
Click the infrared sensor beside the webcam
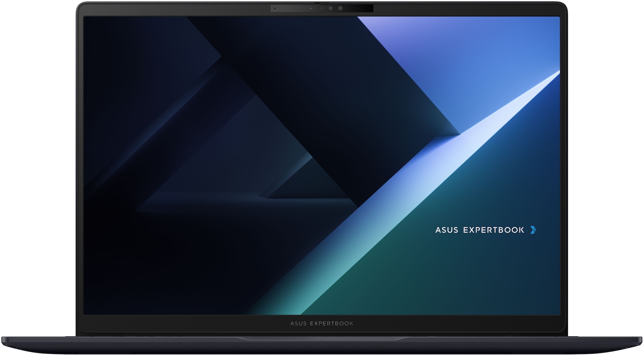pyautogui.click(x=331, y=9)
